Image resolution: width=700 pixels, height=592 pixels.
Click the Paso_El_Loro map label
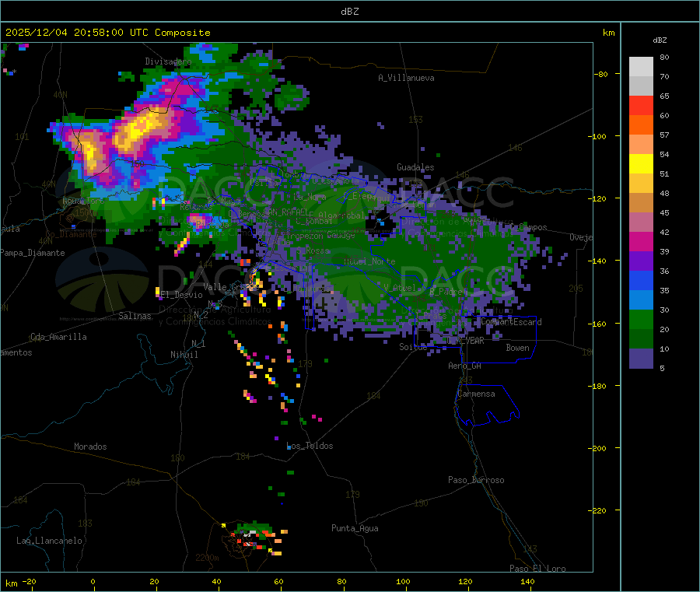[x=537, y=569]
